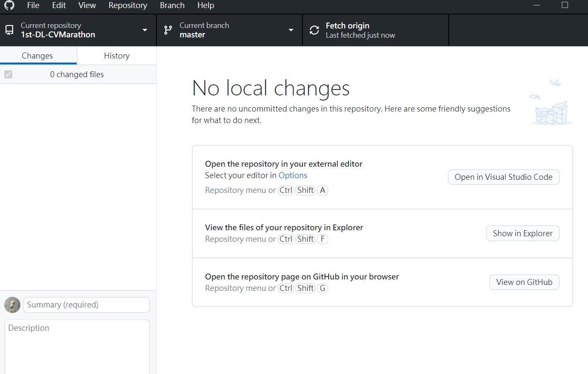
Task: Click the repository icon beside Current repository
Action: click(9, 30)
